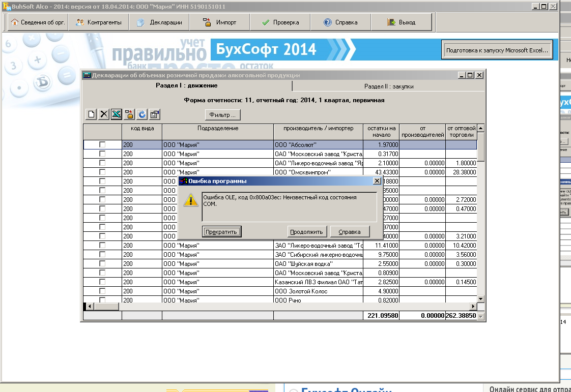Open the Фильтр ... button
The image size is (571, 392).
[222, 114]
